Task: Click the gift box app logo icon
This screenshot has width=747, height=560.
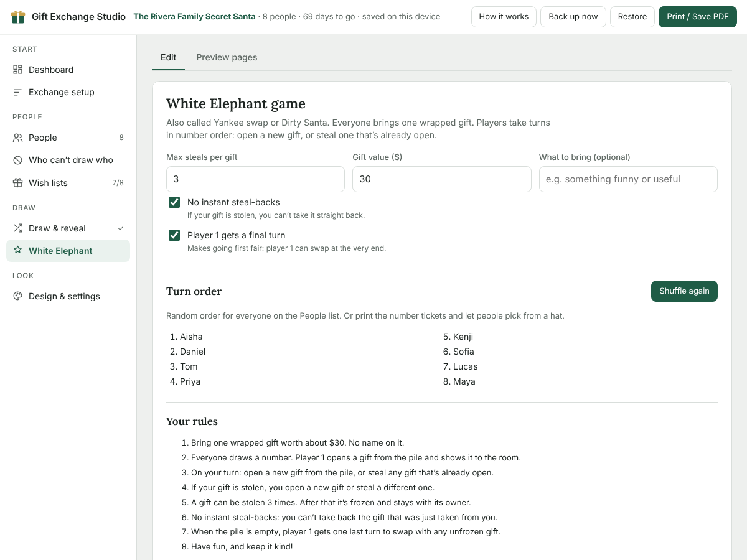Action: point(18,17)
